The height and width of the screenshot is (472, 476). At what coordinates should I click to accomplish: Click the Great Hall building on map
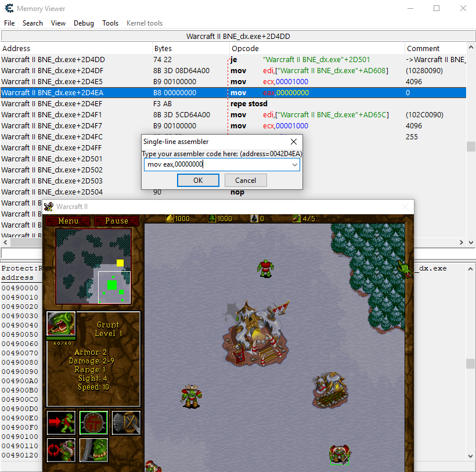256,333
